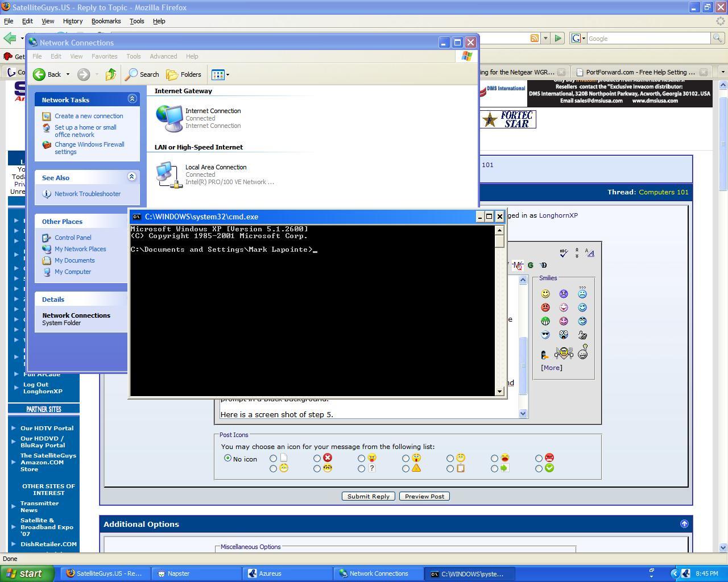The width and height of the screenshot is (728, 582).
Task: Click the D tag icon in editor toolbar
Action: [544, 265]
